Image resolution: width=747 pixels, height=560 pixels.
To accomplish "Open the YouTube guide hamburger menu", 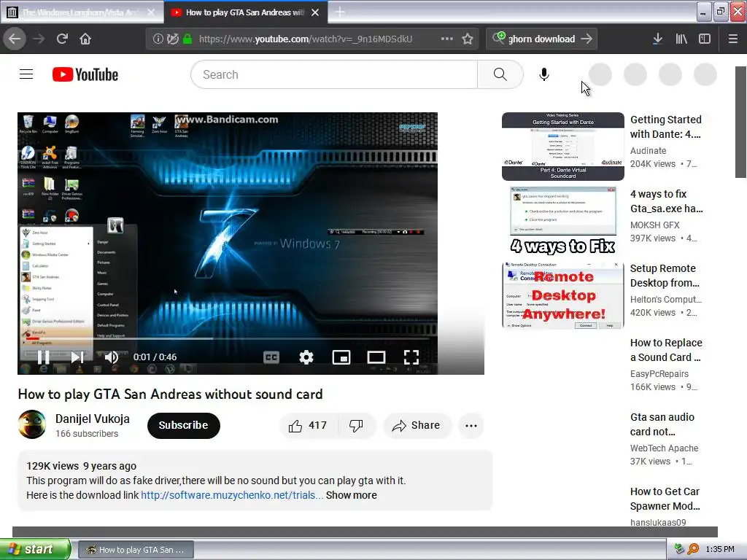I will (26, 74).
